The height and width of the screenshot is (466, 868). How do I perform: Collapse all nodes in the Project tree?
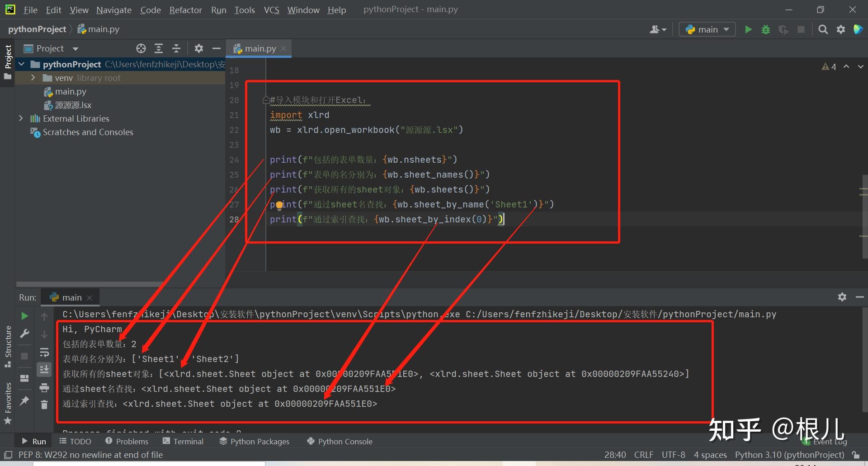coord(176,48)
